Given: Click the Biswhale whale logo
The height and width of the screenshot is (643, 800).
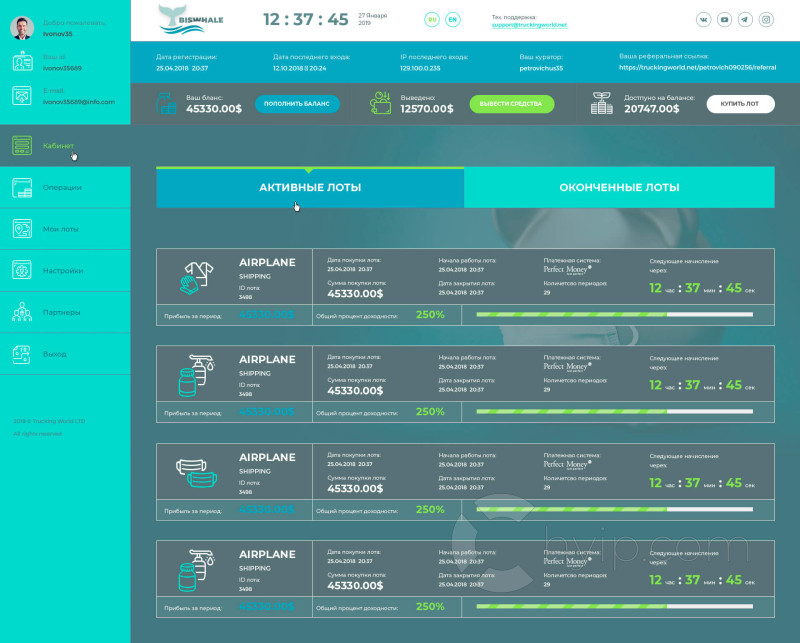Looking at the screenshot, I should click(x=190, y=19).
